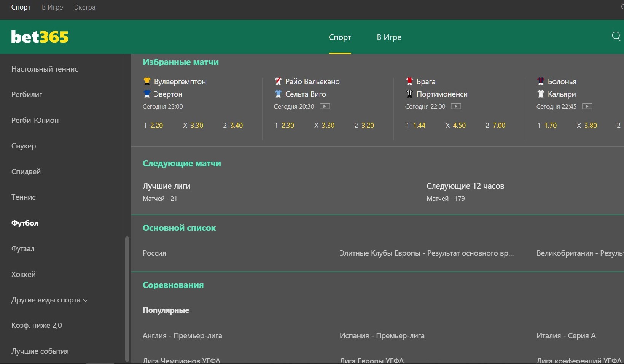Click the Вулвергемптон team jersey icon
The image size is (624, 364).
point(147,81)
